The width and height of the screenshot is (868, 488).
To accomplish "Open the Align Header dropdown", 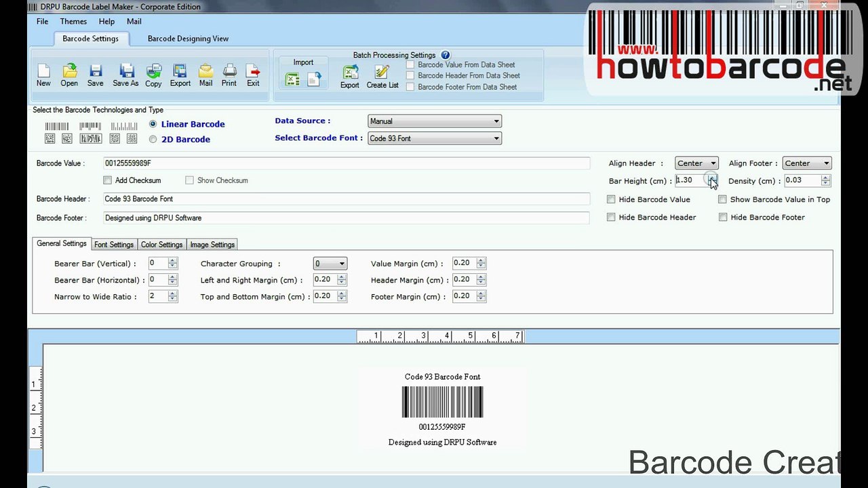I will pos(696,163).
